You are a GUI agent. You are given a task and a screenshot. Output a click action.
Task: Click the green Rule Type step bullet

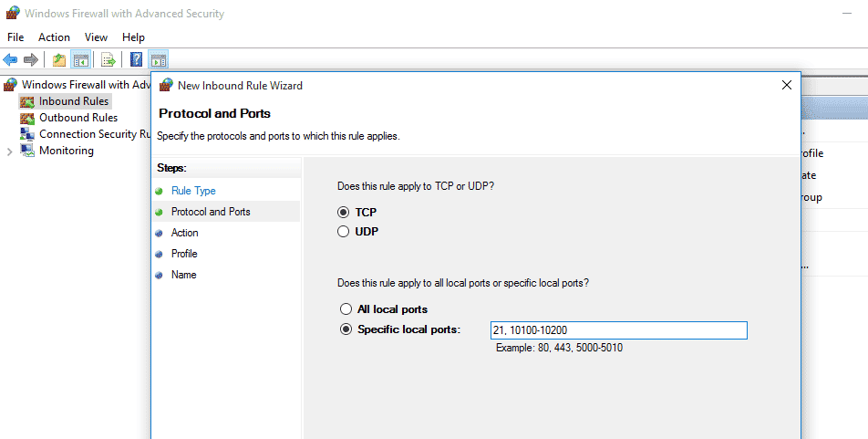coord(159,192)
